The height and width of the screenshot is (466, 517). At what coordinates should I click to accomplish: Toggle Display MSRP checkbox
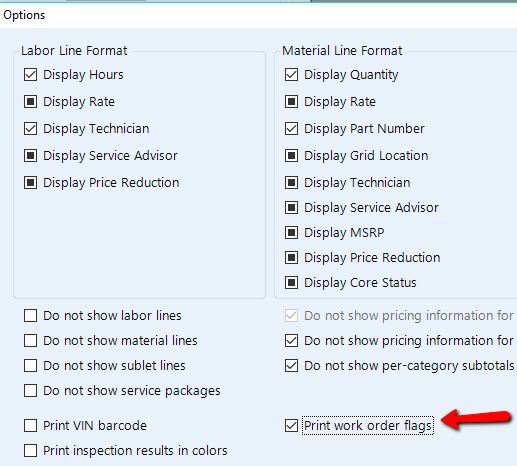[291, 233]
